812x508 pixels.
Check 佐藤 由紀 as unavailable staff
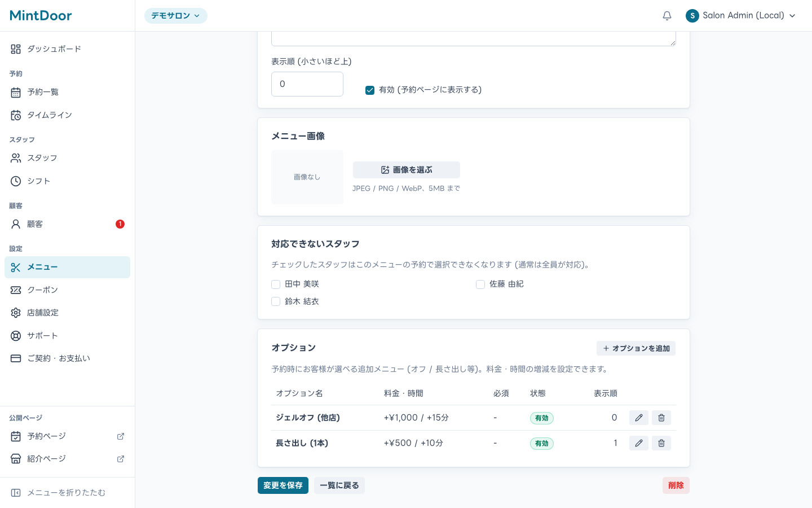pos(480,284)
